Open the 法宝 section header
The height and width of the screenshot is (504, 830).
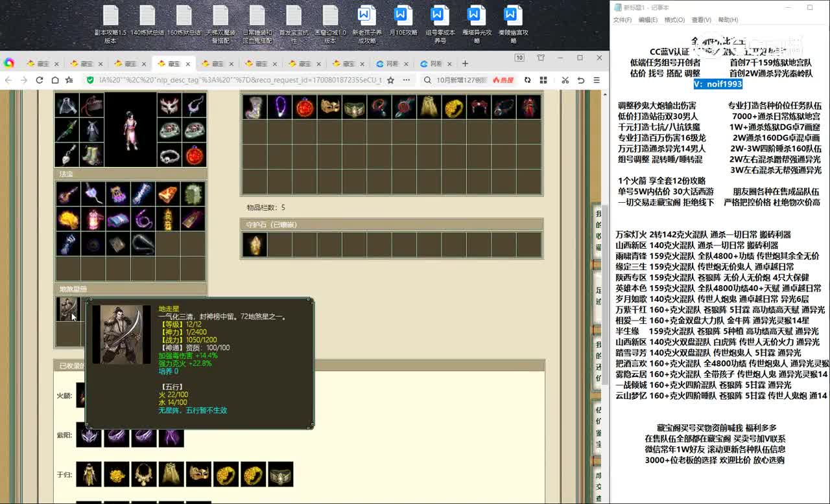tap(130, 174)
